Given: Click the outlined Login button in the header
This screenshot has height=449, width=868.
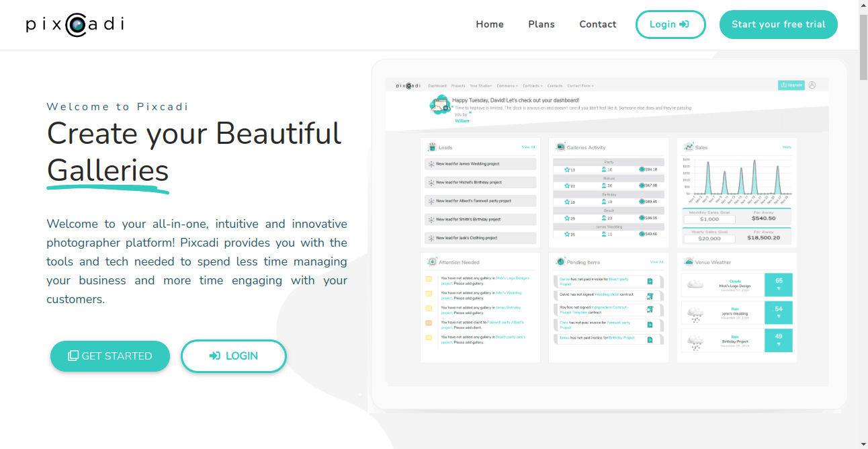Looking at the screenshot, I should [670, 24].
